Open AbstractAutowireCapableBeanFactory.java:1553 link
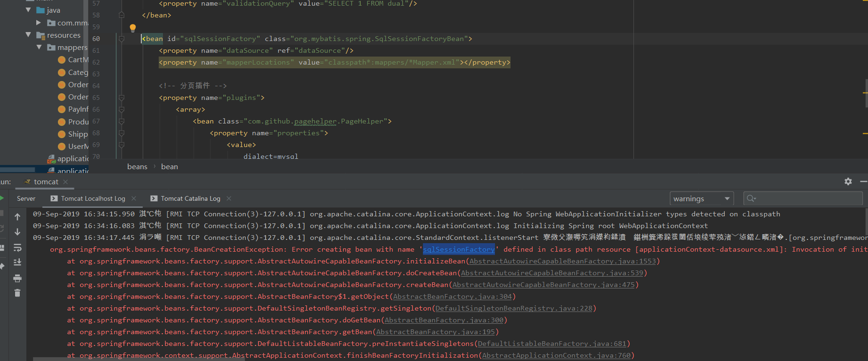Image resolution: width=868 pixels, height=361 pixels. (x=562, y=261)
